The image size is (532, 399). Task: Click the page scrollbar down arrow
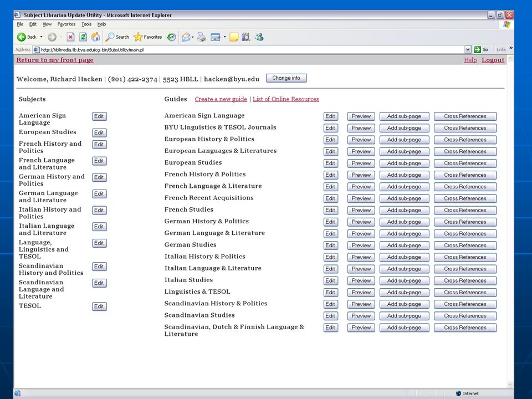pos(510,385)
